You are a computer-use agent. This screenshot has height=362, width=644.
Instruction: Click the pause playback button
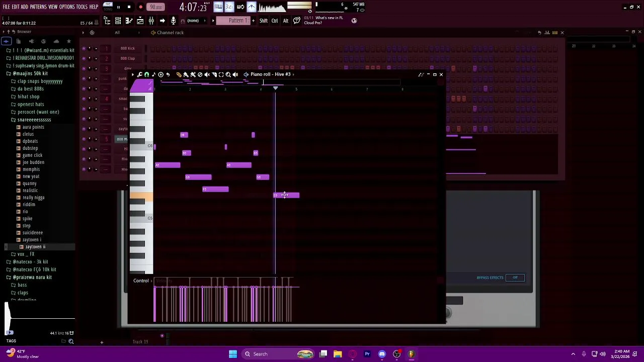tap(118, 7)
